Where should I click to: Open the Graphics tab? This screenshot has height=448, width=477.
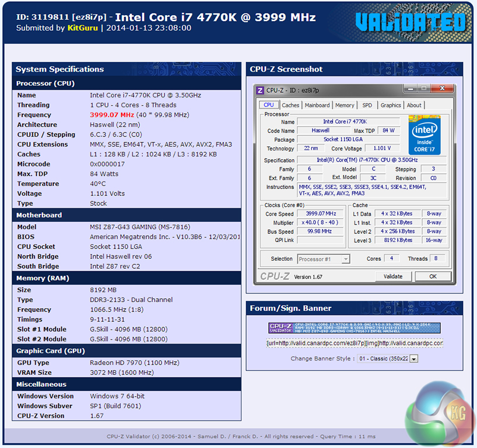(391, 106)
